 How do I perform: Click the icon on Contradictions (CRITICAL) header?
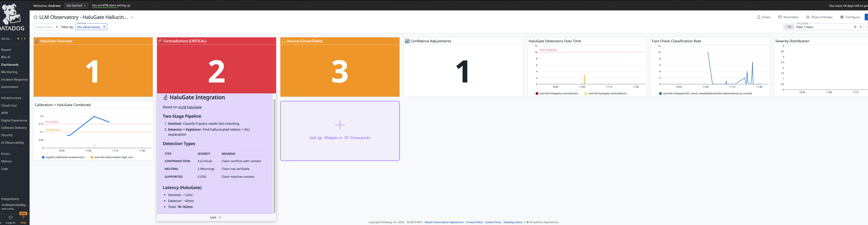[x=160, y=41]
